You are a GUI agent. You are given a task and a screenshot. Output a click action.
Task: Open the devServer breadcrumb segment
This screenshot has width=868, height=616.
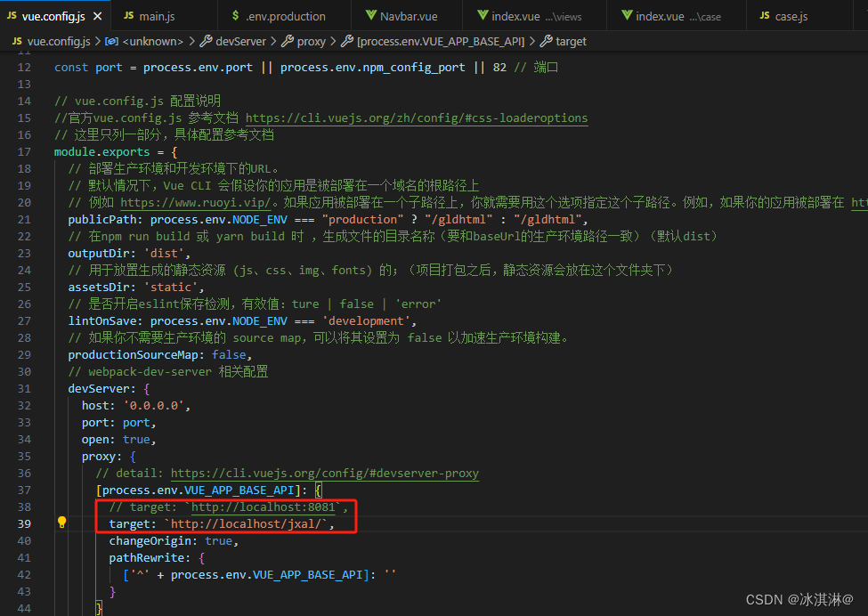pyautogui.click(x=240, y=42)
